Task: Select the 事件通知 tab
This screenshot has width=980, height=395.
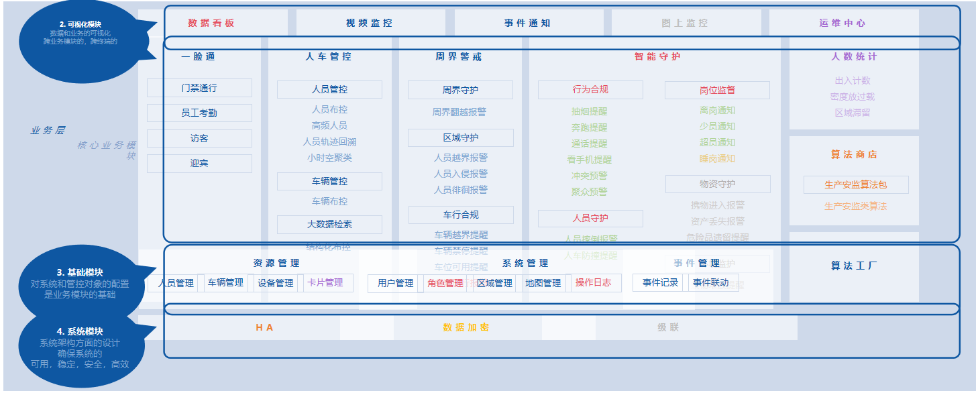Action: point(528,23)
